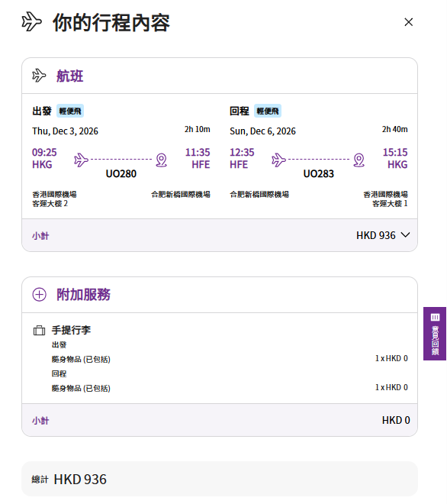
Task: Click the add-ons subtotal HKD 0
Action: point(396,420)
